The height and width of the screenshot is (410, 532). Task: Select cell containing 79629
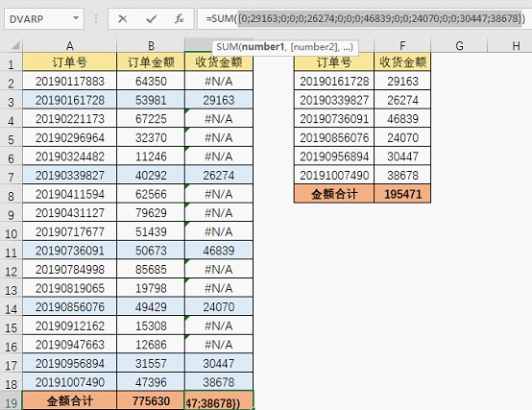pyautogui.click(x=151, y=212)
